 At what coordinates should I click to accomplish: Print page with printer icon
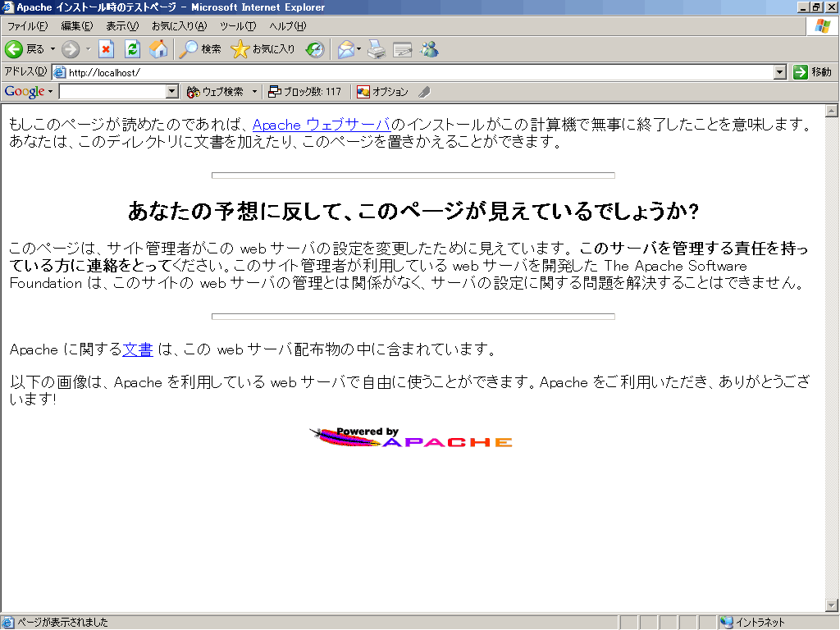pyautogui.click(x=377, y=49)
